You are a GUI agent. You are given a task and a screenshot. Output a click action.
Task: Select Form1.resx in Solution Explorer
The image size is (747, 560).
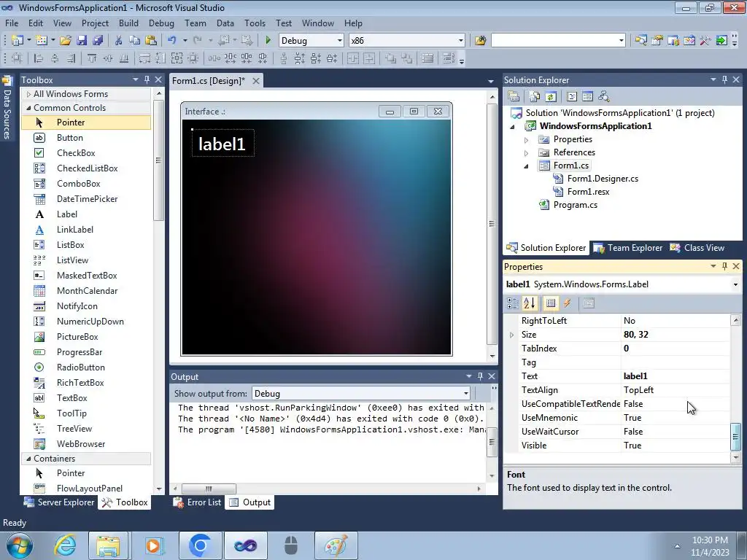point(588,192)
